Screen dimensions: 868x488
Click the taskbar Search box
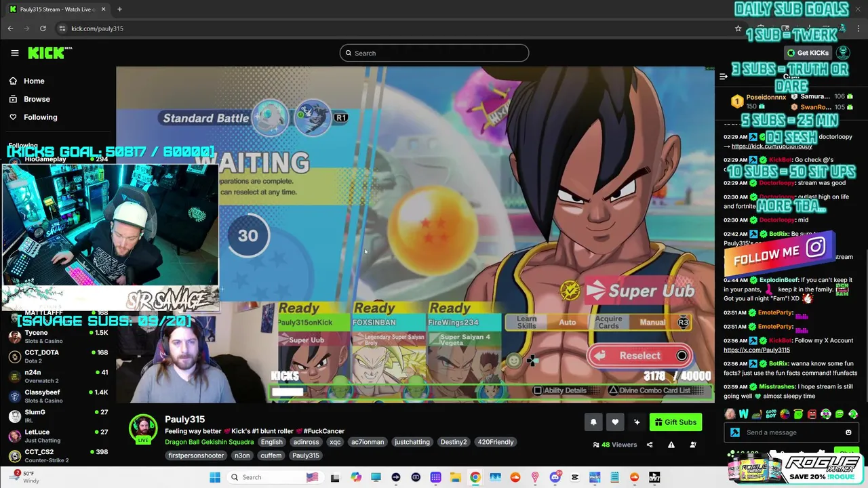click(x=275, y=477)
